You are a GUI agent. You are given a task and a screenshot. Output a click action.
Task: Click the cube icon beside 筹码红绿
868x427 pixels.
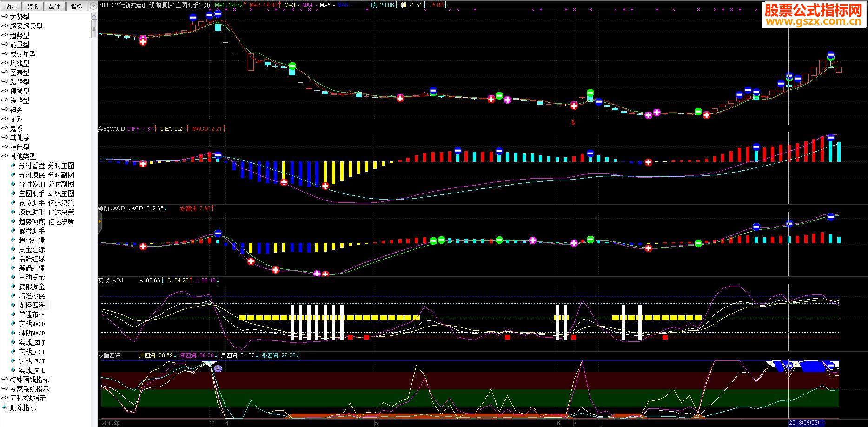pos(13,268)
